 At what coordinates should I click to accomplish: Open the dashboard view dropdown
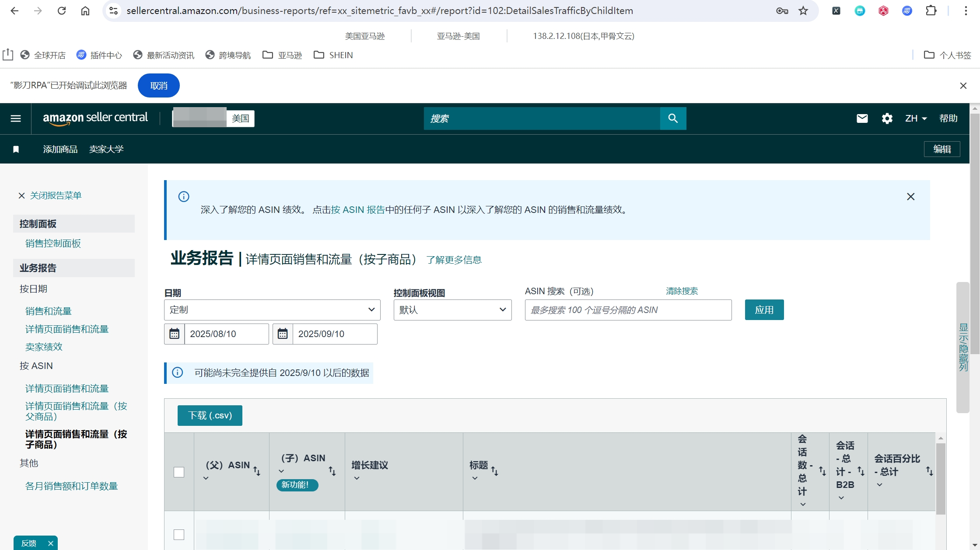(452, 310)
